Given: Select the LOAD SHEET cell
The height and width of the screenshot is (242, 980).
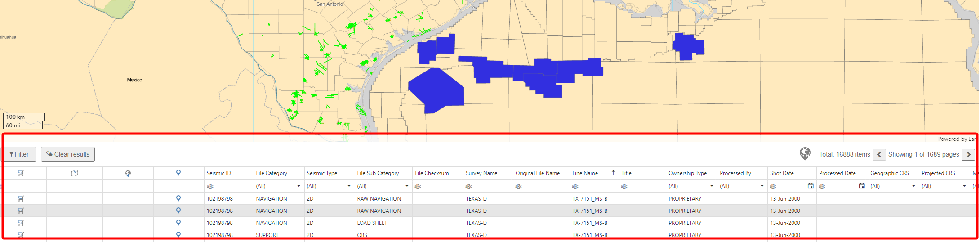Looking at the screenshot, I should (383, 223).
